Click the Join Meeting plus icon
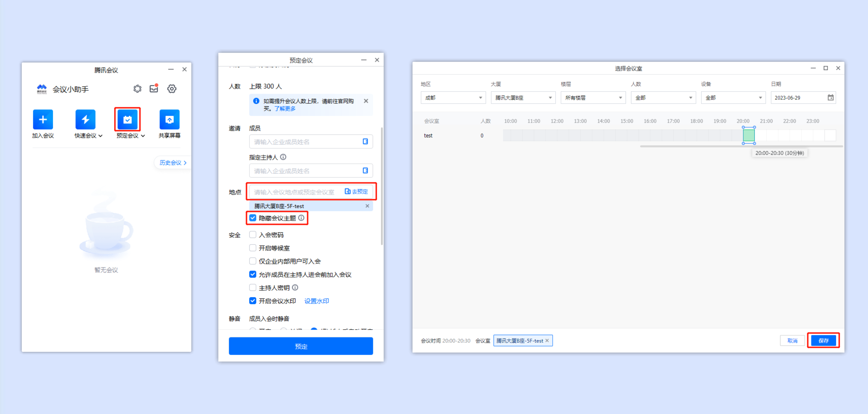 (x=43, y=119)
